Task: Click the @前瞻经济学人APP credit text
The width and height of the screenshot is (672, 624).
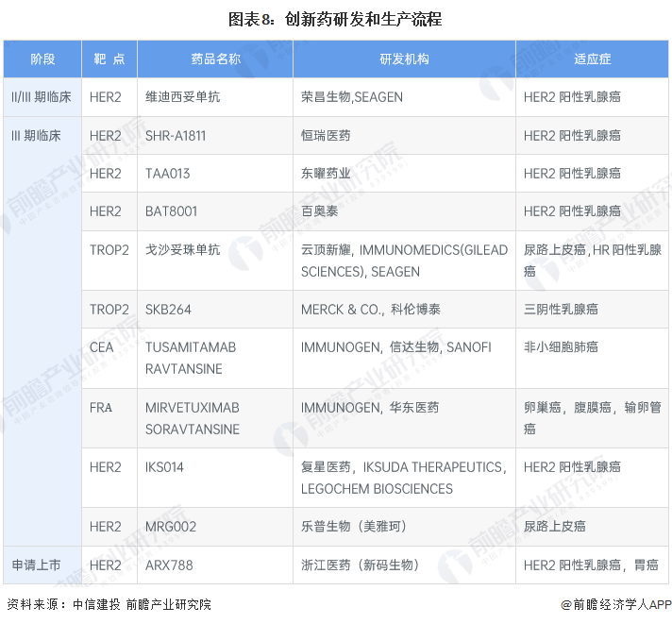Action: pos(616,604)
